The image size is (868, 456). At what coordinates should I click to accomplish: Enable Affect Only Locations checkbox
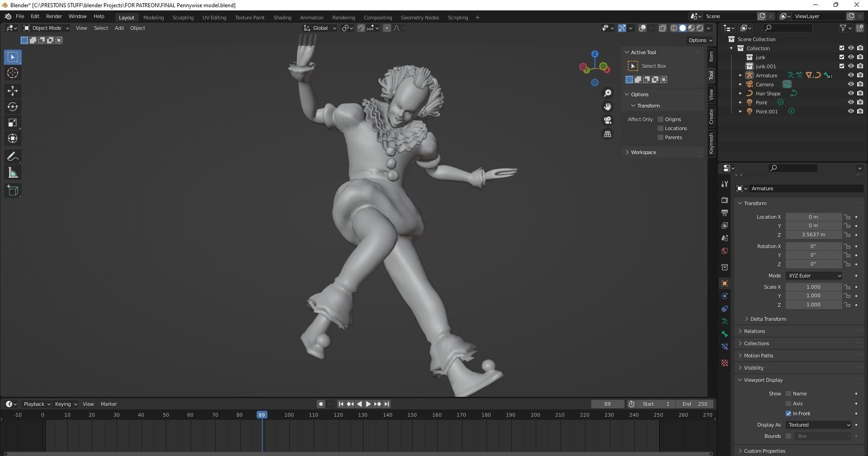[x=660, y=128]
